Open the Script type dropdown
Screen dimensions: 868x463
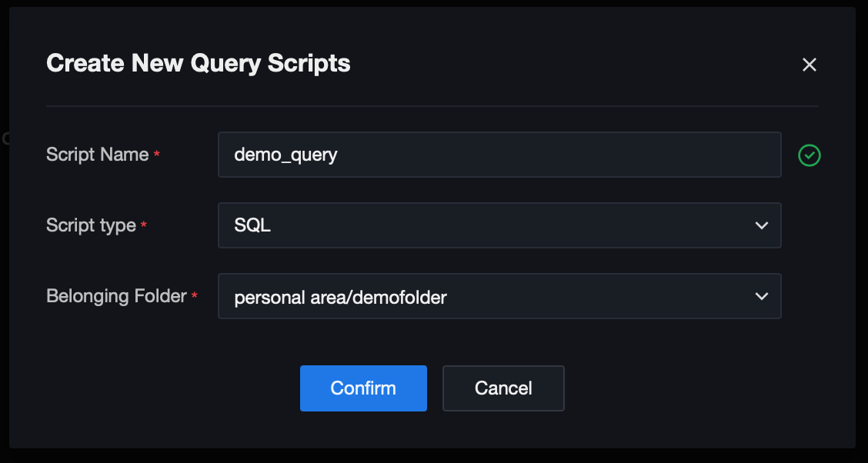(500, 225)
